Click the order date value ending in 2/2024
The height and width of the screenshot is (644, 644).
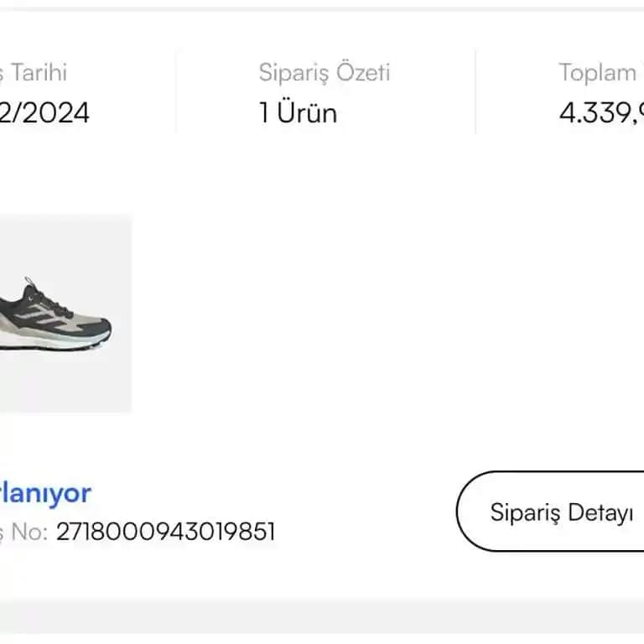pyautogui.click(x=44, y=112)
